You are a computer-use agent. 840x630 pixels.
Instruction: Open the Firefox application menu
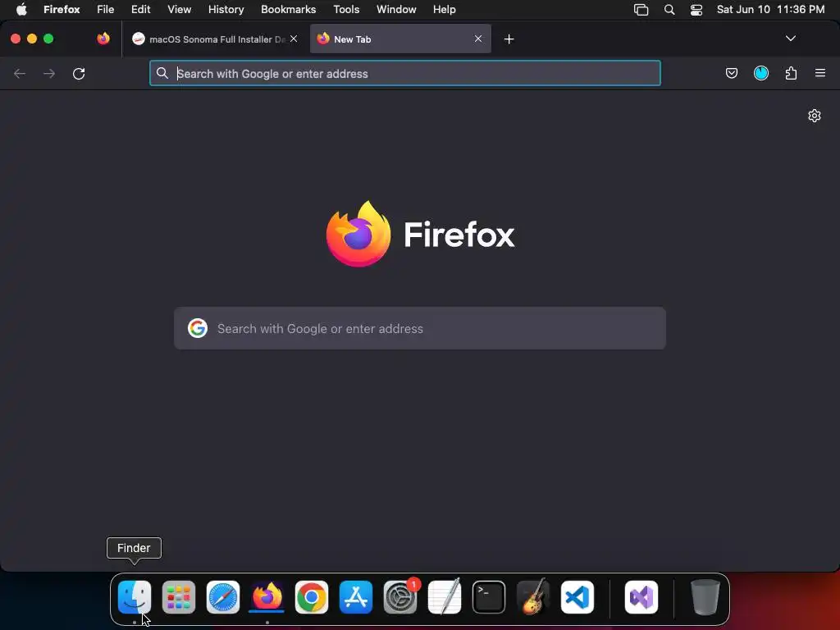coord(62,9)
